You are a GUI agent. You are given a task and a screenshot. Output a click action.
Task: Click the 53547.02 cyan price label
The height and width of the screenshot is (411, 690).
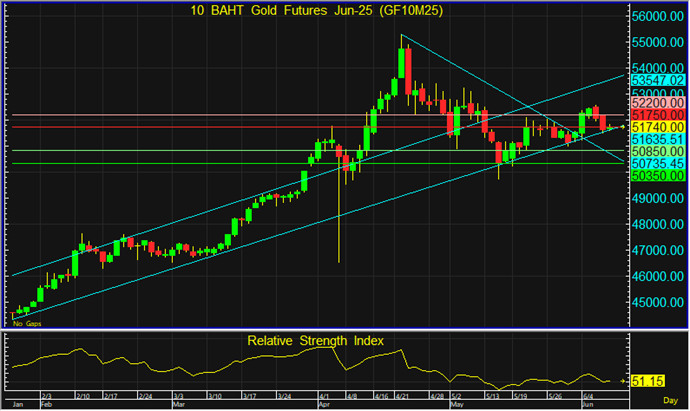(658, 81)
